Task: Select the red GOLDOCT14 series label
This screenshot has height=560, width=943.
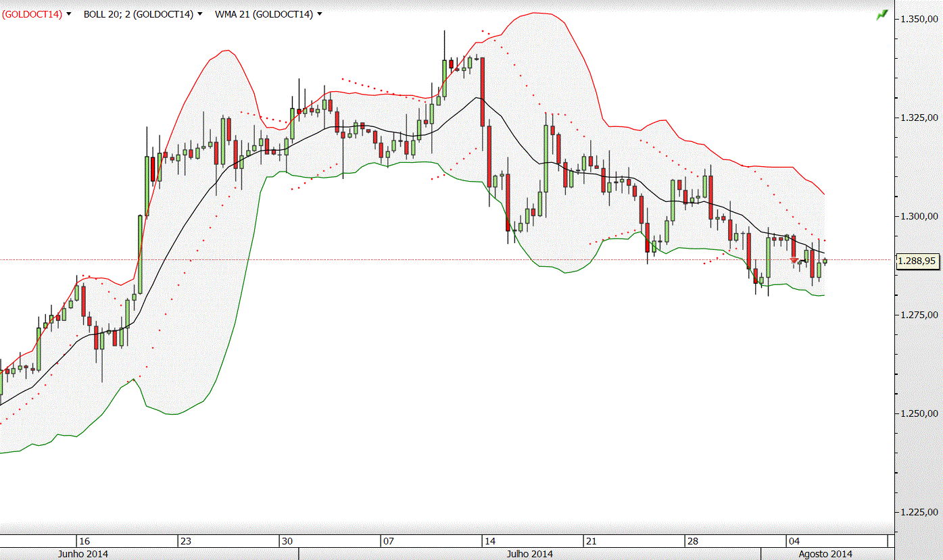Action: point(32,14)
